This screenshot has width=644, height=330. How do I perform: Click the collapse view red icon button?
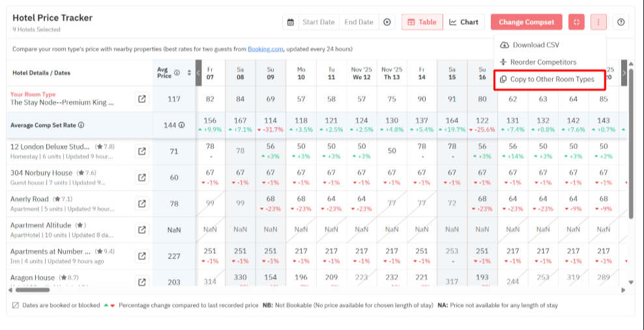(576, 22)
